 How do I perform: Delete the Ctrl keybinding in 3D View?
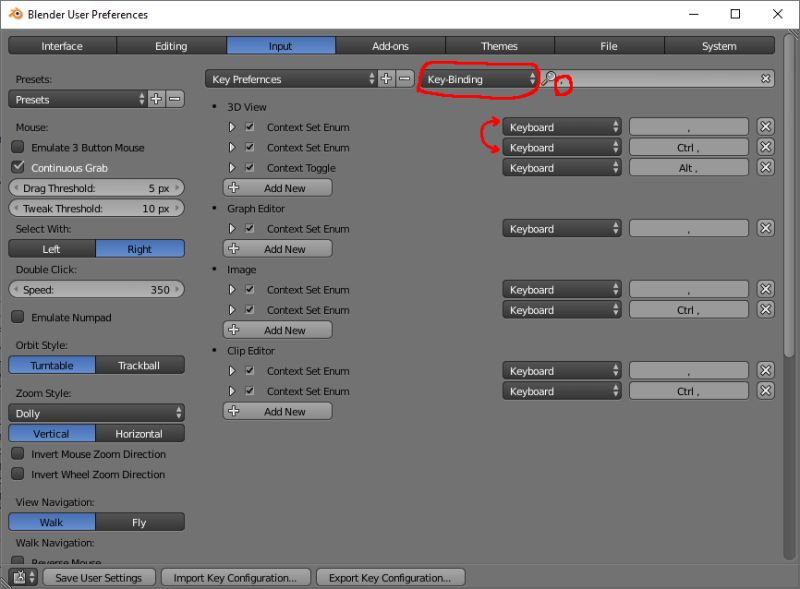pos(764,147)
